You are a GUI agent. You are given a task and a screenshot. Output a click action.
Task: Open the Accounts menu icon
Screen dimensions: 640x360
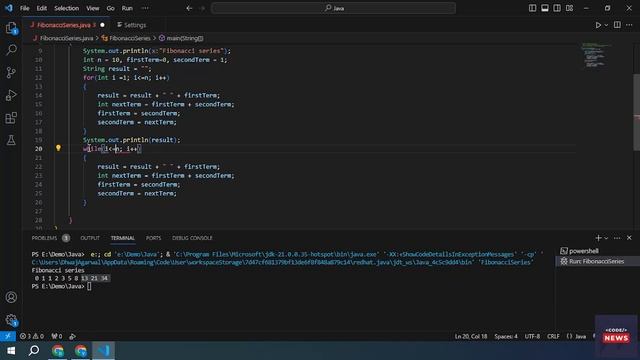[11, 297]
